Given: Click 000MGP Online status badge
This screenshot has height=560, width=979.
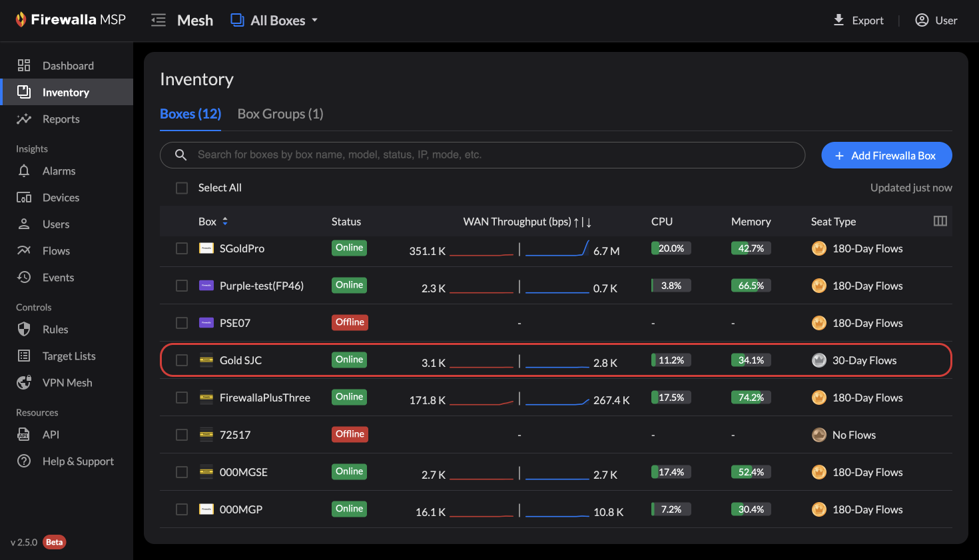Looking at the screenshot, I should (x=350, y=509).
